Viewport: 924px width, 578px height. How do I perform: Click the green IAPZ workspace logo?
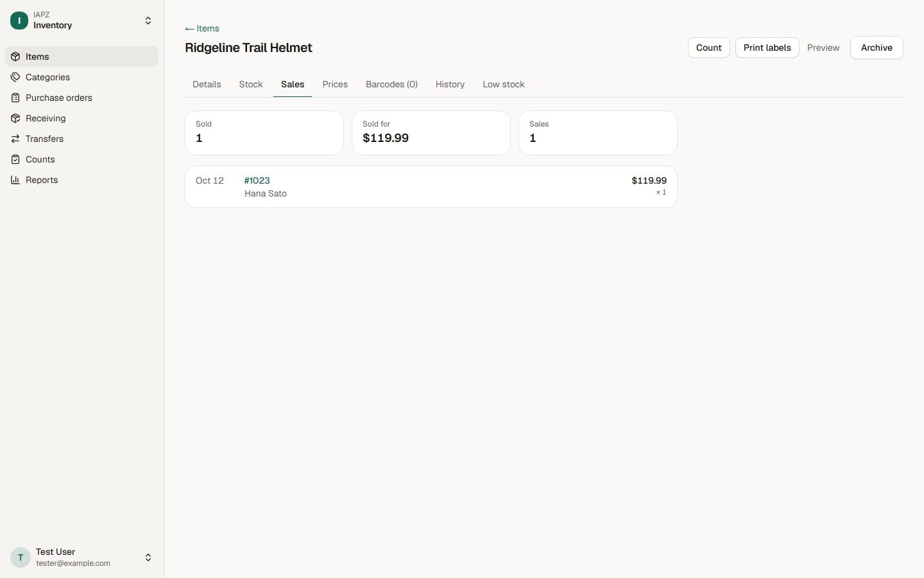point(19,21)
